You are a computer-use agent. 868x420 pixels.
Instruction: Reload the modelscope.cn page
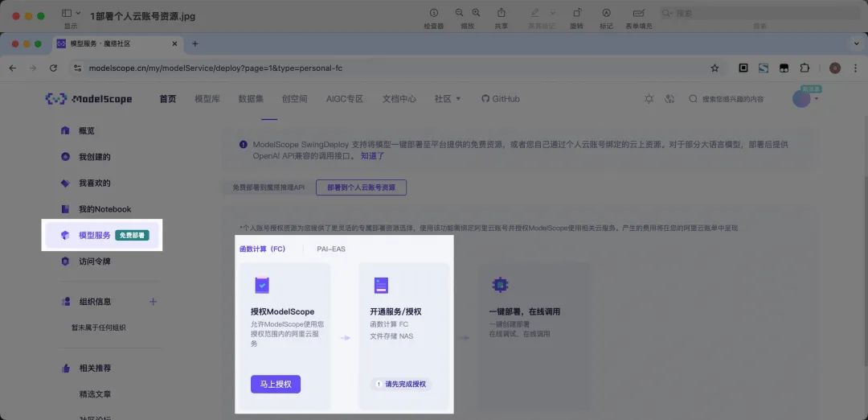[x=53, y=68]
